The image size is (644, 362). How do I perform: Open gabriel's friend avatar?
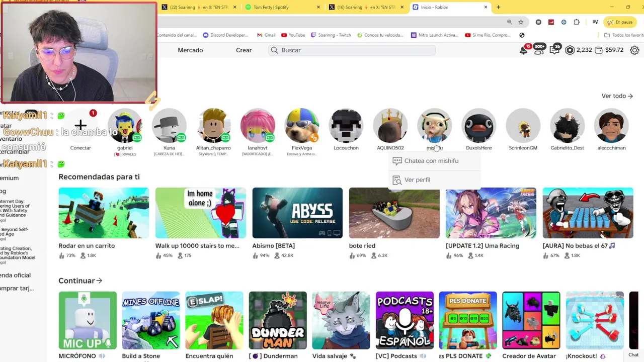click(x=125, y=126)
